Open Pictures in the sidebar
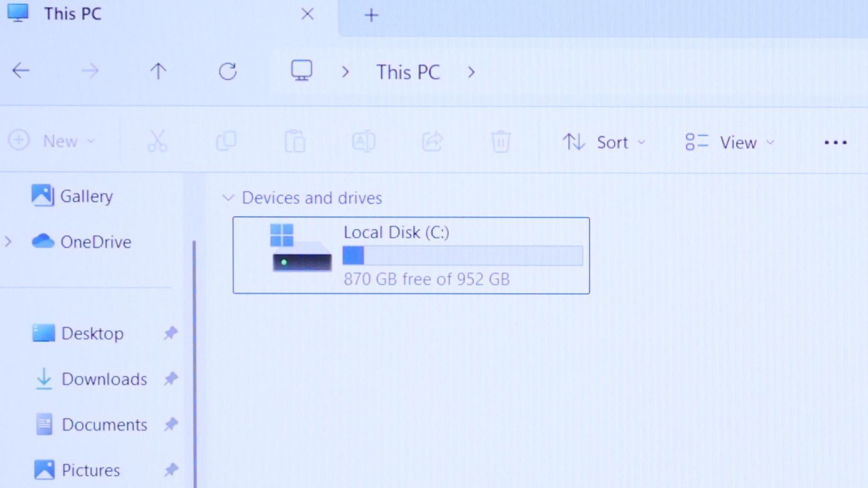 click(77, 470)
